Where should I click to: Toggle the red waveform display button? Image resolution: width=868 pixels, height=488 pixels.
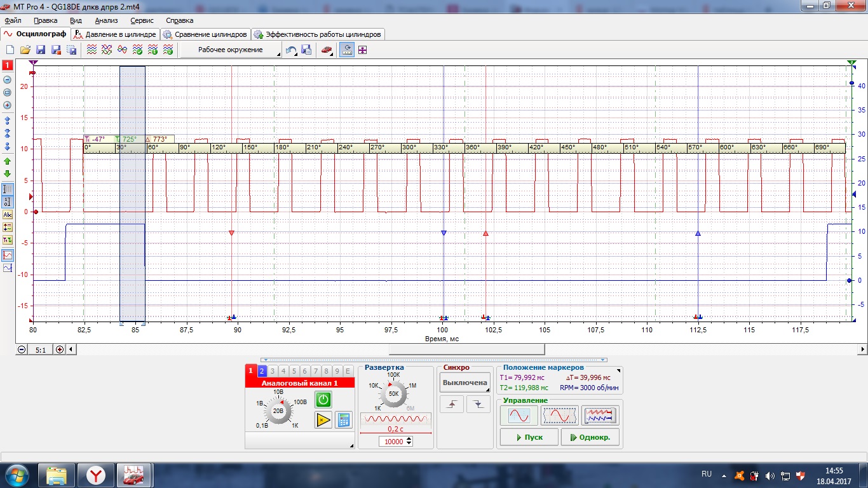pos(8,255)
